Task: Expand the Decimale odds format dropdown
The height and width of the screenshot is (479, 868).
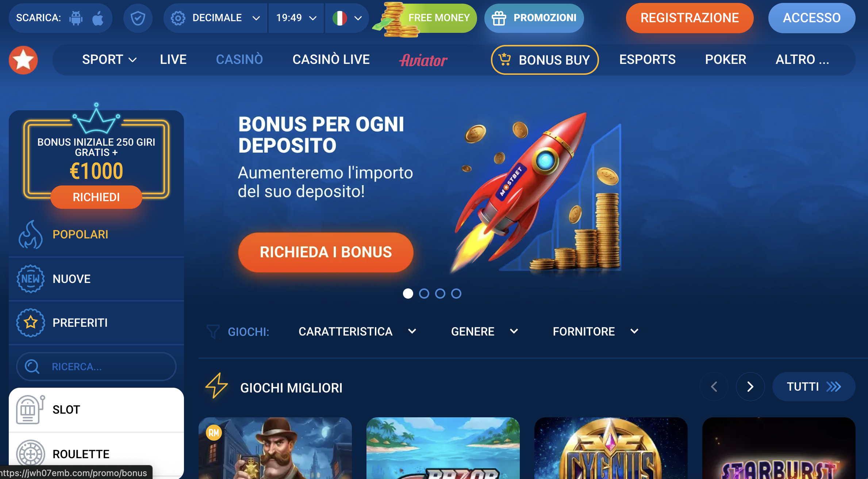Action: tap(215, 18)
